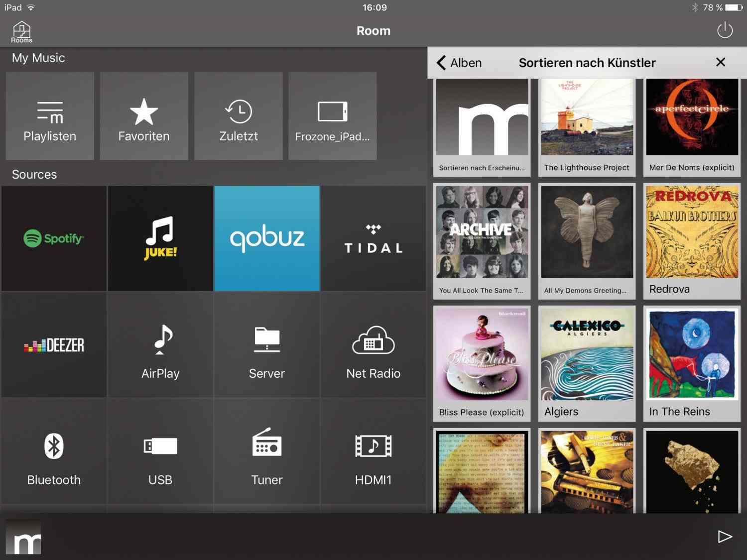The image size is (747, 560).
Task: Tap the Bluetooth status icon
Action: pos(695,7)
